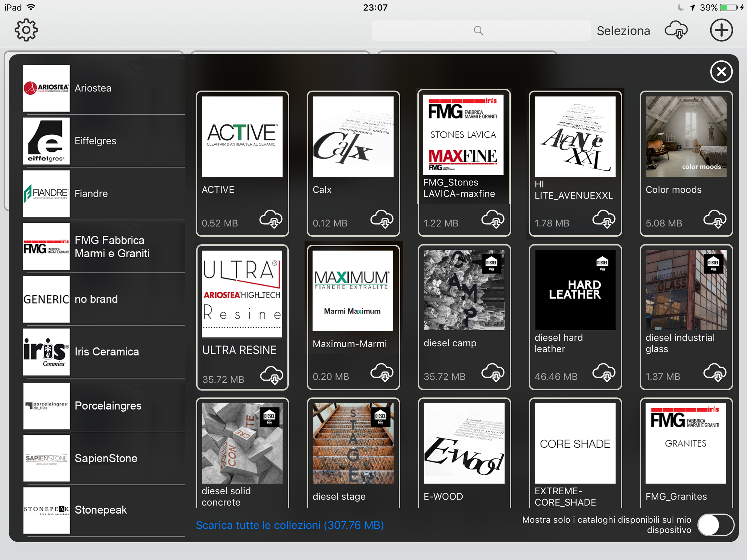Select the Iris Ceramica brand
The image size is (747, 560).
point(104,352)
